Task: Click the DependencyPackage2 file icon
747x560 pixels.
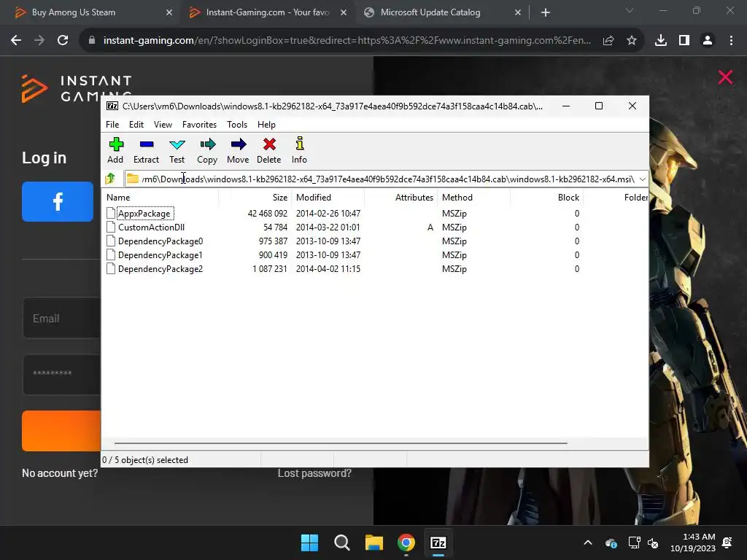Action: pos(111,268)
